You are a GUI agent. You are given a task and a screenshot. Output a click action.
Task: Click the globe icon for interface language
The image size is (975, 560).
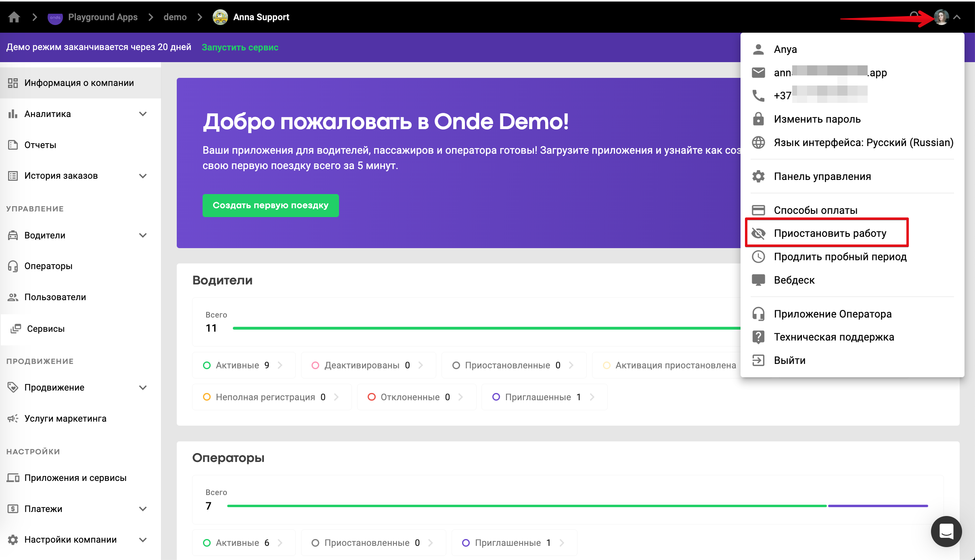pyautogui.click(x=758, y=142)
